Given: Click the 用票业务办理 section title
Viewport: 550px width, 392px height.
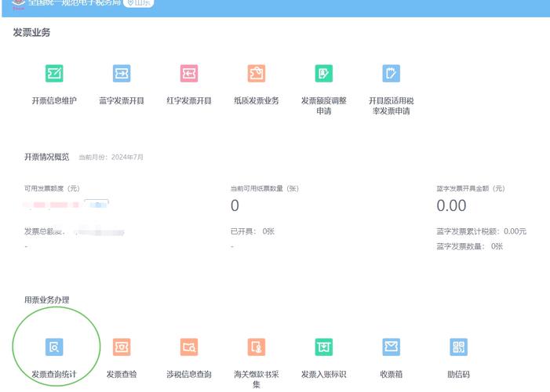Looking at the screenshot, I should click(46, 299).
